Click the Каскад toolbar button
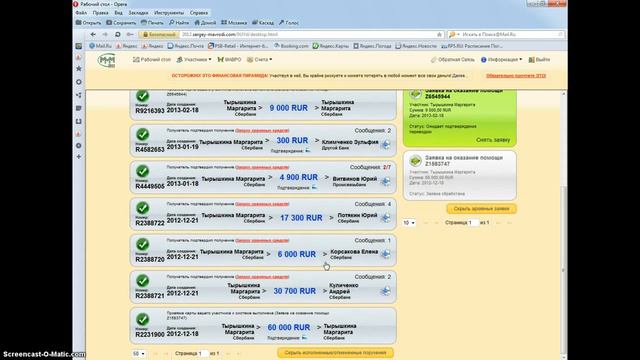This screenshot has width=640, height=360. click(x=263, y=23)
